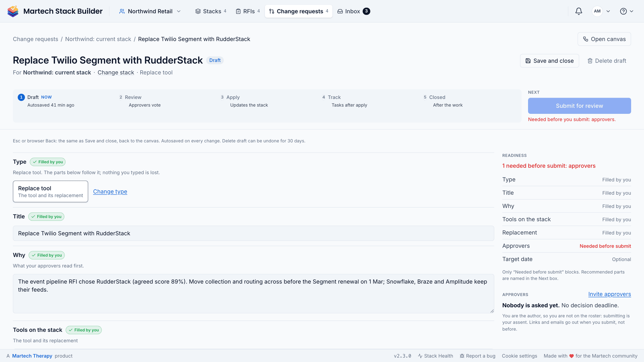
Task: Click Tools on the stack readiness row
Action: [566, 219]
